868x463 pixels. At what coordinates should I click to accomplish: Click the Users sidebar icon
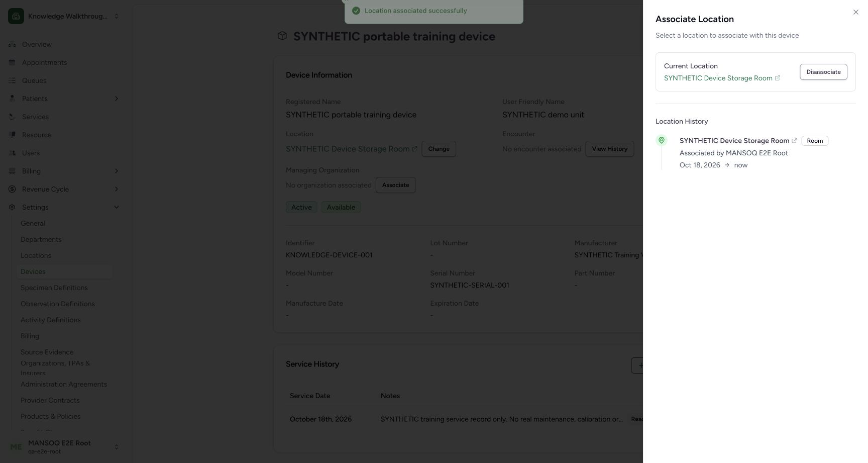tap(12, 153)
